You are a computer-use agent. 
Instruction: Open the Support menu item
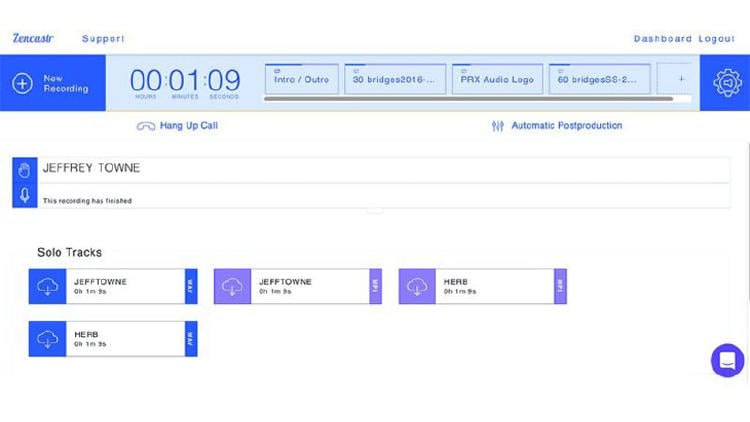(103, 39)
